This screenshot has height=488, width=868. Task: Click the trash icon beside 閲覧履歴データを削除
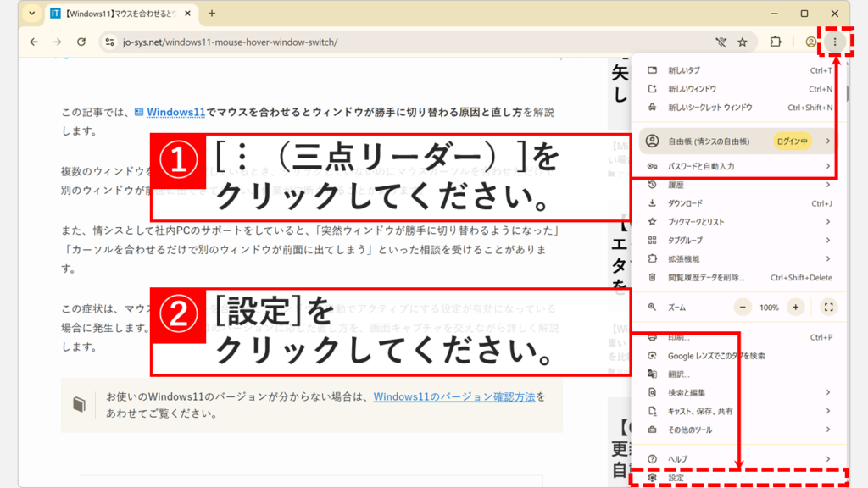click(652, 278)
